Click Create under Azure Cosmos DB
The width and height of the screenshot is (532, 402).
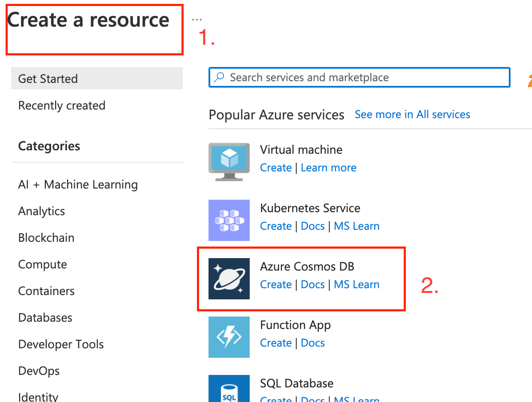click(x=276, y=284)
